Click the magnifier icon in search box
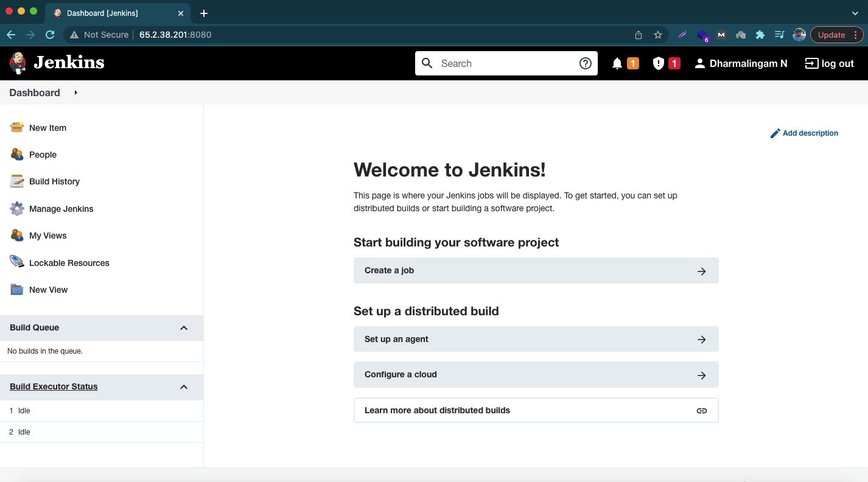The width and height of the screenshot is (868, 482). tap(427, 63)
